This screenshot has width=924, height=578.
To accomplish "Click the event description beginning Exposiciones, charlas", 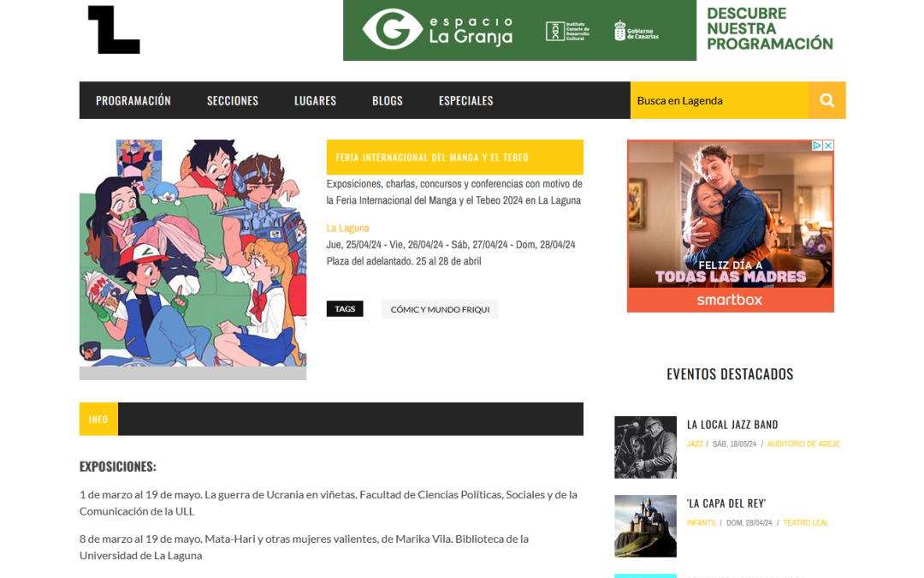I will pos(454,192).
